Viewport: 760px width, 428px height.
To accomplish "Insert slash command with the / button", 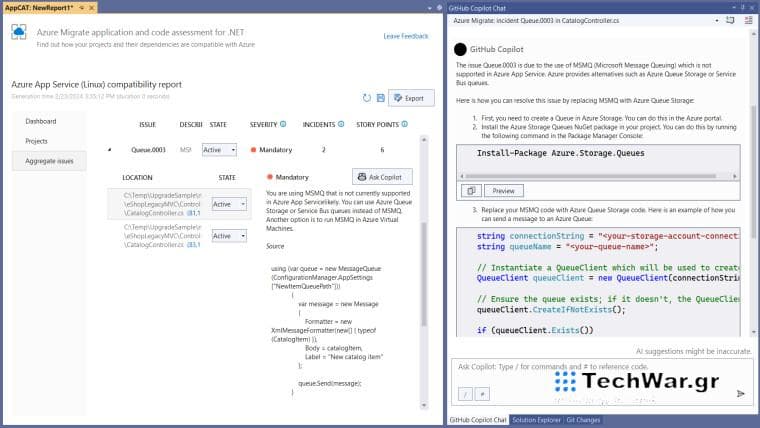I will (x=466, y=394).
